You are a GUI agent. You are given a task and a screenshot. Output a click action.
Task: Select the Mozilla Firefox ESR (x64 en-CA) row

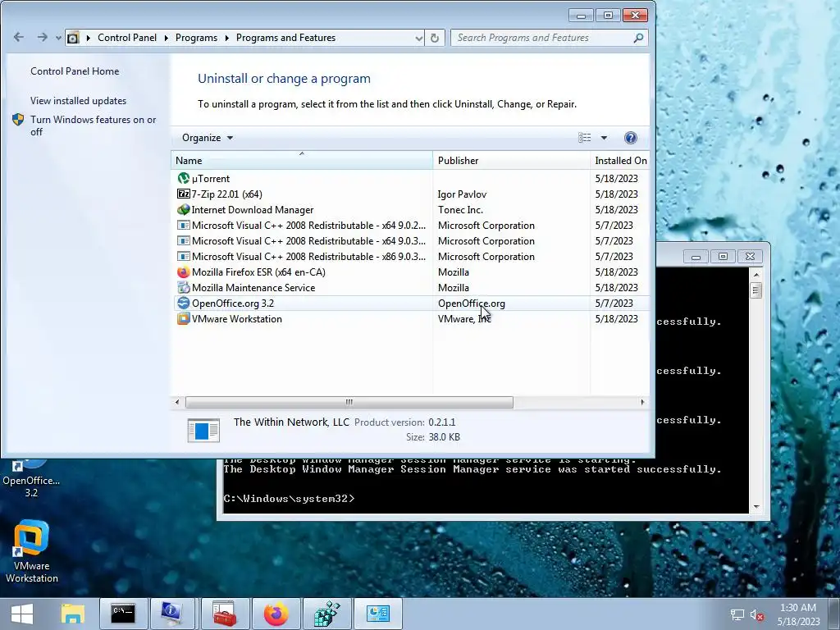click(x=412, y=272)
